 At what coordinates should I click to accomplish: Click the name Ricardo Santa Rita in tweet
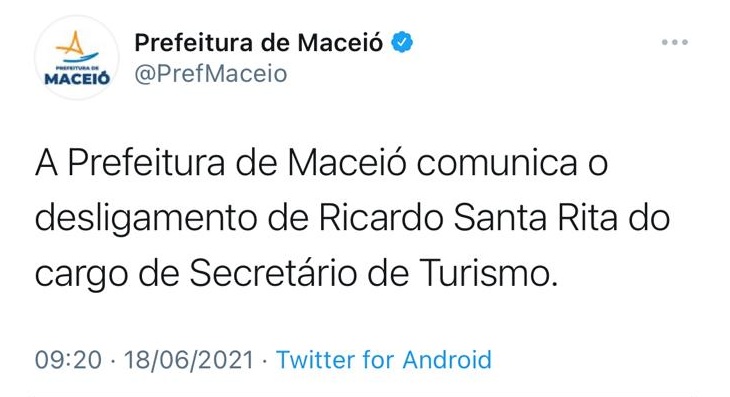click(468, 218)
